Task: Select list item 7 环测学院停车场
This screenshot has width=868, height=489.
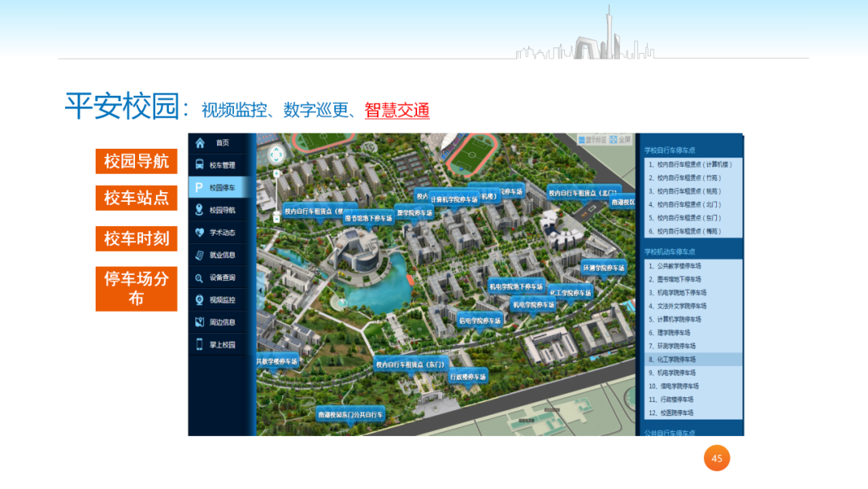Action: tap(693, 346)
